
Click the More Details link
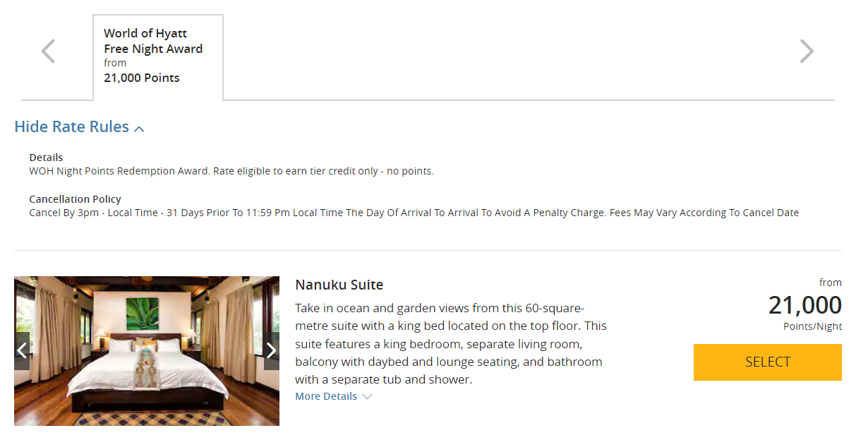[x=327, y=396]
